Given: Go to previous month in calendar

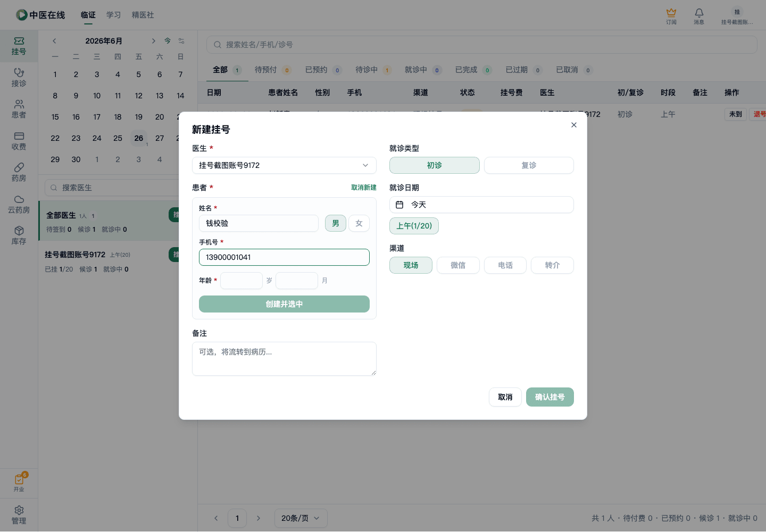Looking at the screenshot, I should 54,41.
